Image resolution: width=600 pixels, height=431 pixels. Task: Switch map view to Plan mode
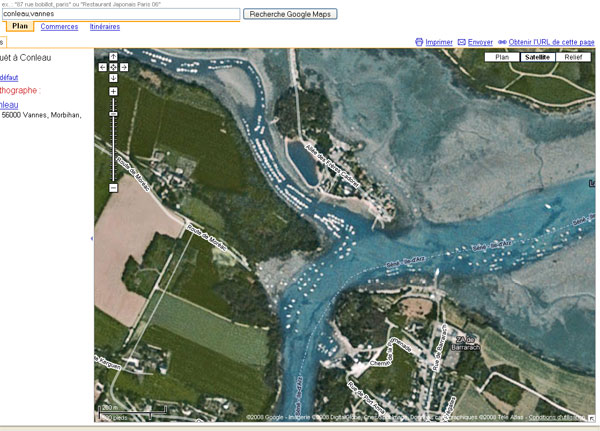click(502, 57)
